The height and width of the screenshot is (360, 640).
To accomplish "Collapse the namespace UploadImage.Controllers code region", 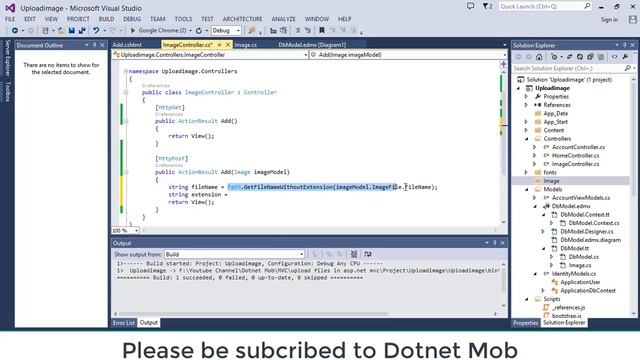I will [x=126, y=71].
